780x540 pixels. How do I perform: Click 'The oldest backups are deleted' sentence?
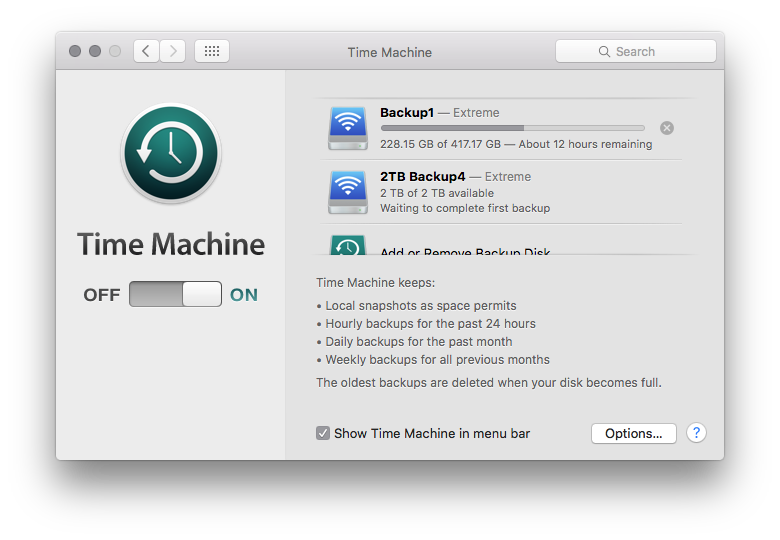point(489,382)
